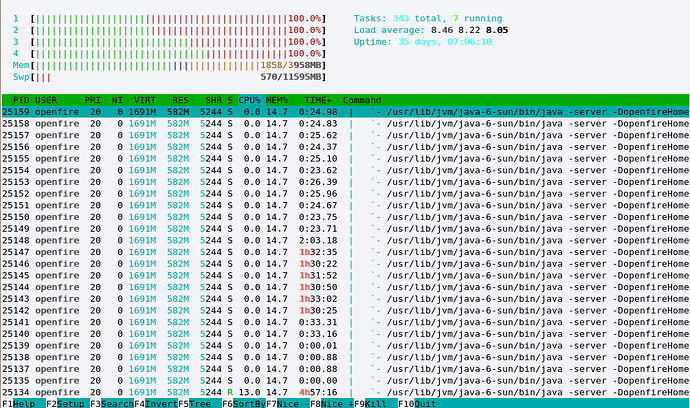Select process row with PID 25135

[x=345, y=380]
